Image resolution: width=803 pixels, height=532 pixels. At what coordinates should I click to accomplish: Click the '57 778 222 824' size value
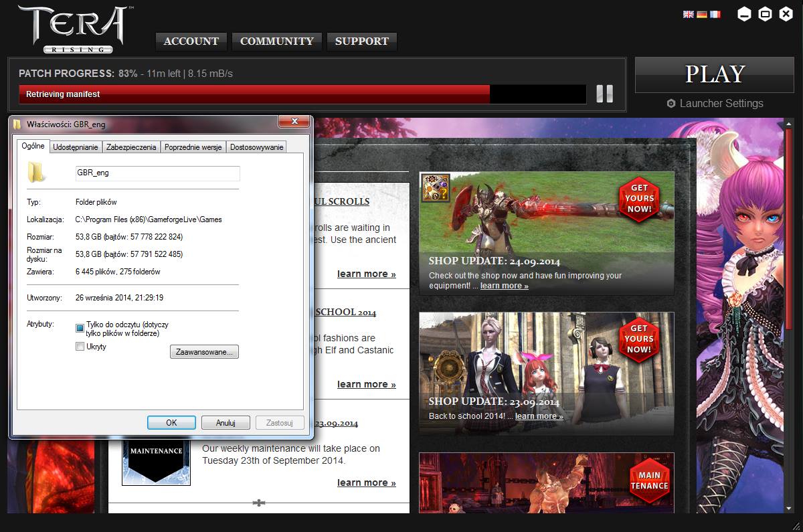156,237
